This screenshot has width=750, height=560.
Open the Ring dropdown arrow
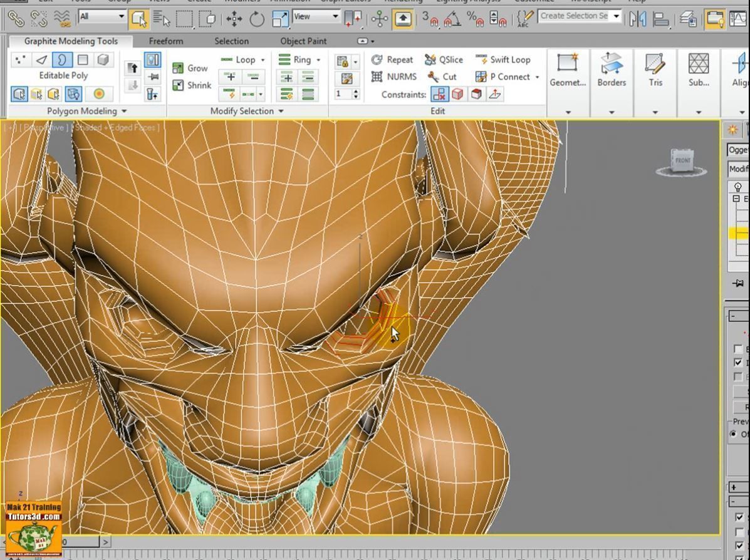pos(318,60)
